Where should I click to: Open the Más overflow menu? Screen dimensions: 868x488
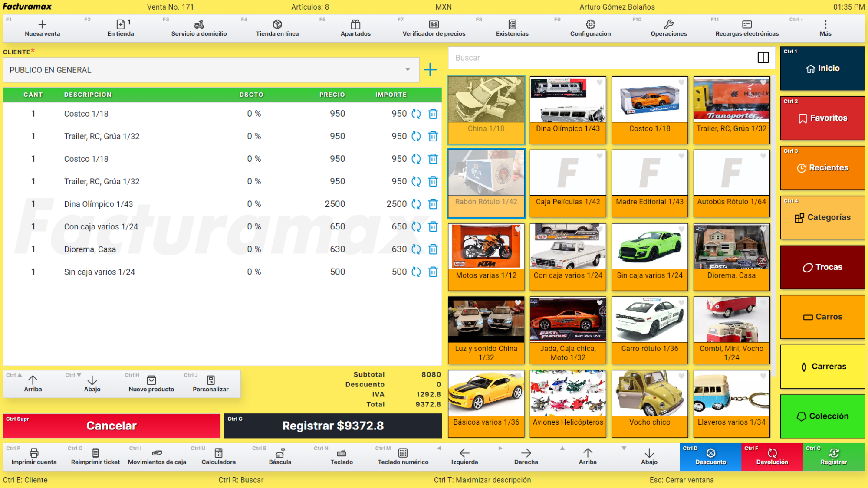click(x=825, y=28)
